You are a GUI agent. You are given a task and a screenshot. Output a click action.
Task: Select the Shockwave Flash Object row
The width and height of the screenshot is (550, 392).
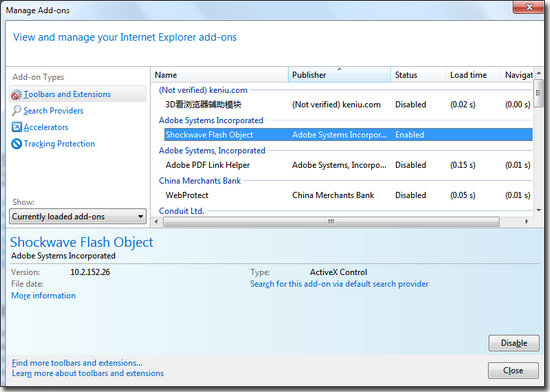pyautogui.click(x=348, y=135)
